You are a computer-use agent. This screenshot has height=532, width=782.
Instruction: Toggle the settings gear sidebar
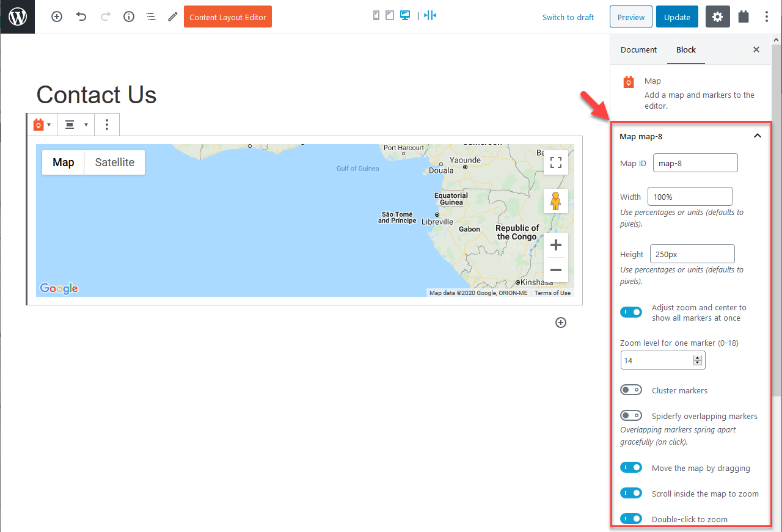click(x=718, y=17)
